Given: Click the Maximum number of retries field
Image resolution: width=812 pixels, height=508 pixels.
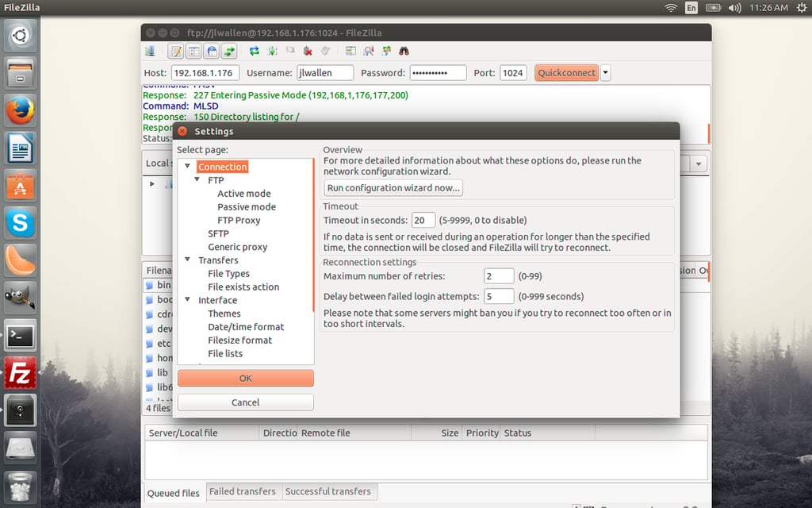Looking at the screenshot, I should coord(499,276).
